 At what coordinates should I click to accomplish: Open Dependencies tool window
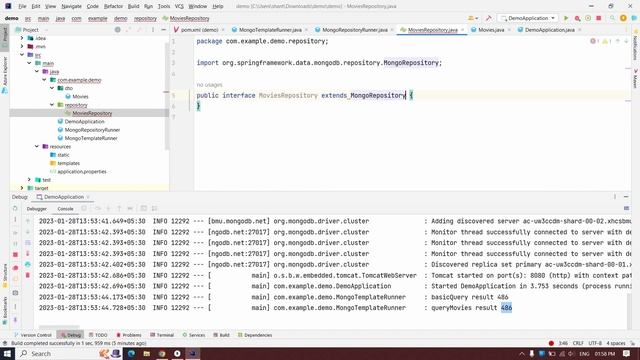click(x=255, y=335)
